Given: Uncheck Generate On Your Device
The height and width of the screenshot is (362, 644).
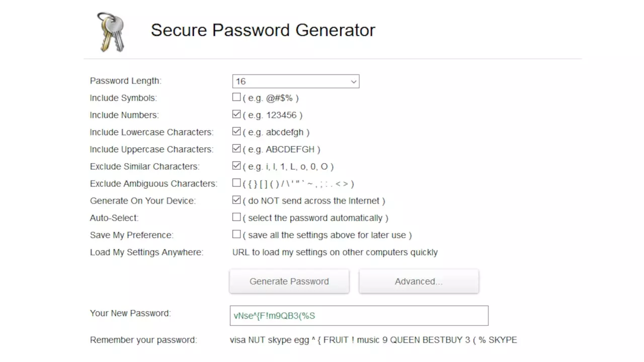Looking at the screenshot, I should (x=236, y=200).
